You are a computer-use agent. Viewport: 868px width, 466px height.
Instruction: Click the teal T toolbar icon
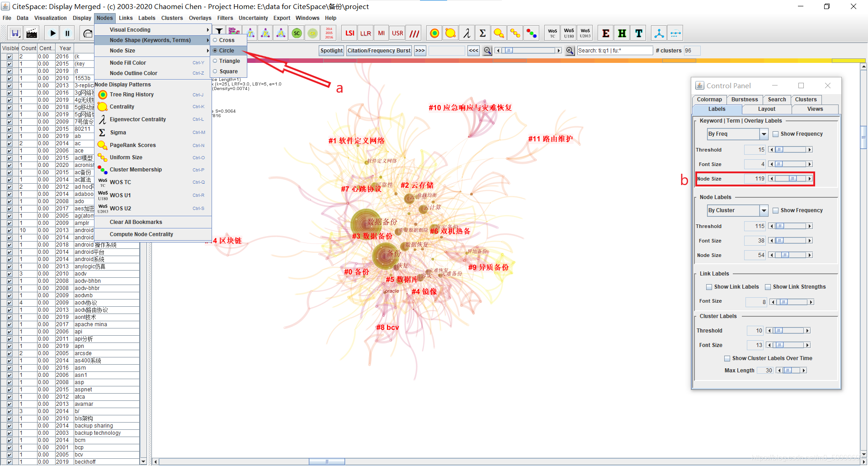[x=638, y=33]
